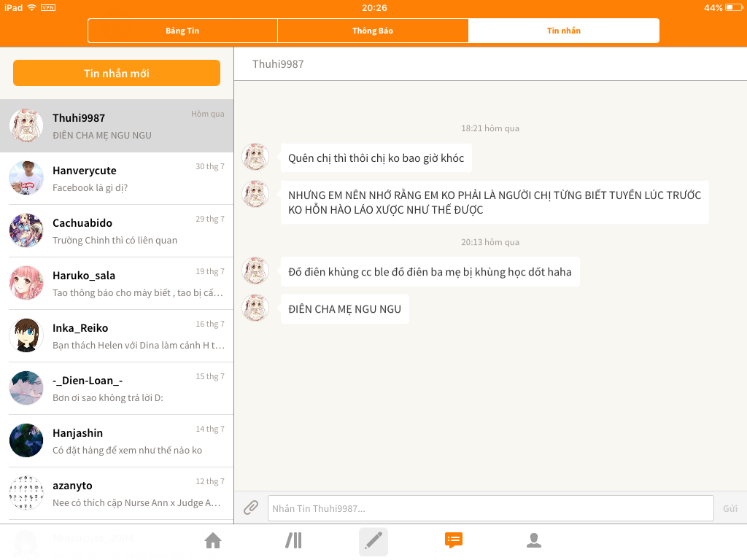
Task: Open the Inka_Reiko conversation
Action: pyautogui.click(x=117, y=336)
